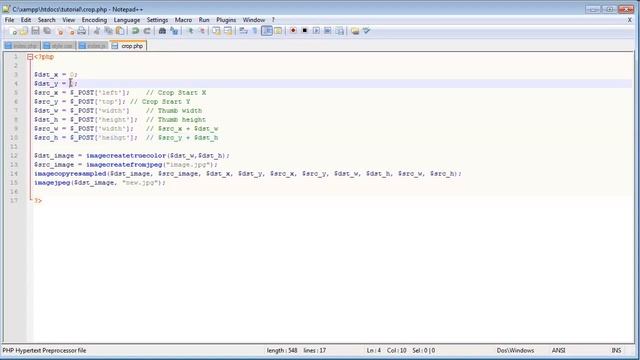Click the Paste clipboard icon
This screenshot has height=360, width=640.
[x=120, y=31]
